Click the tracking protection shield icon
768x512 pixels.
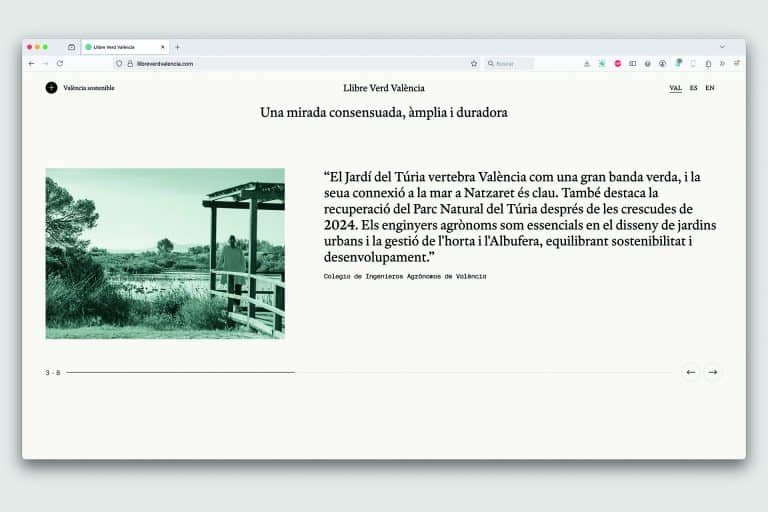pos(119,64)
